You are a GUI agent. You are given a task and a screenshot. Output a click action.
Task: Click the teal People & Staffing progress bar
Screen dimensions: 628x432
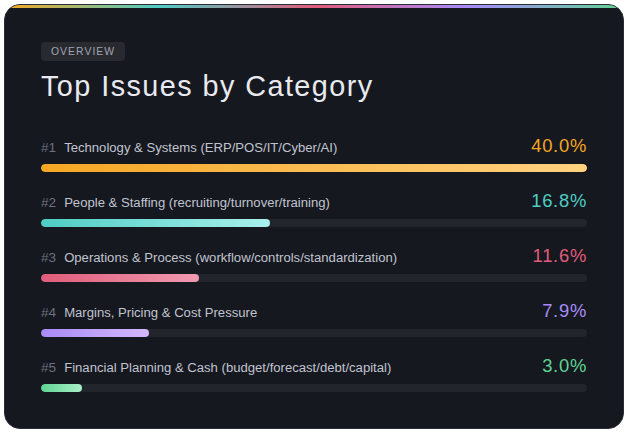pos(155,223)
